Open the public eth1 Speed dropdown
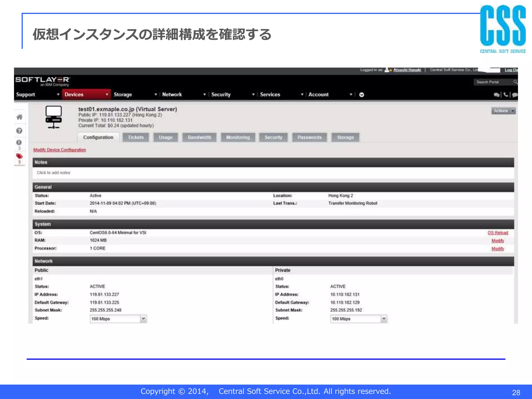The width and height of the screenshot is (532, 399). [x=118, y=319]
